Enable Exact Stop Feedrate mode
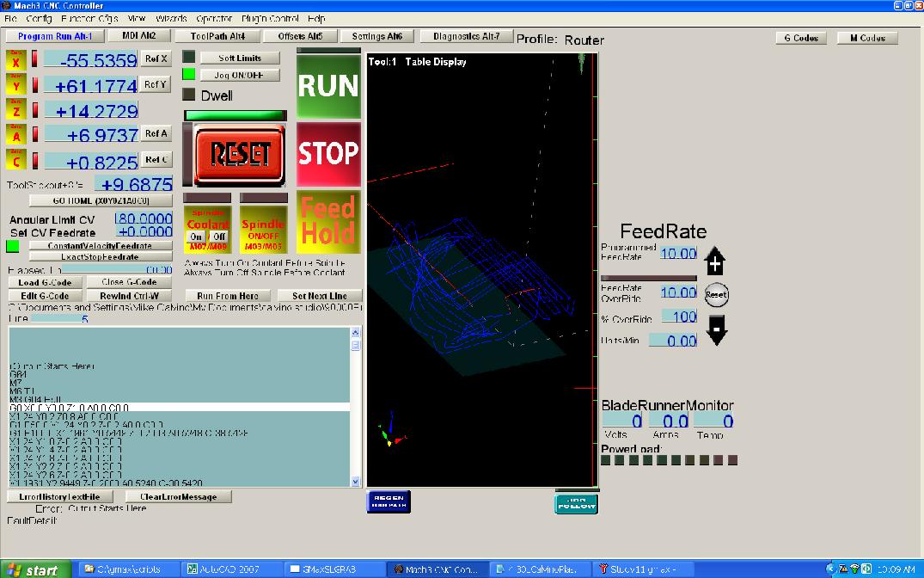Viewport: 924px width, 578px height. (x=101, y=256)
